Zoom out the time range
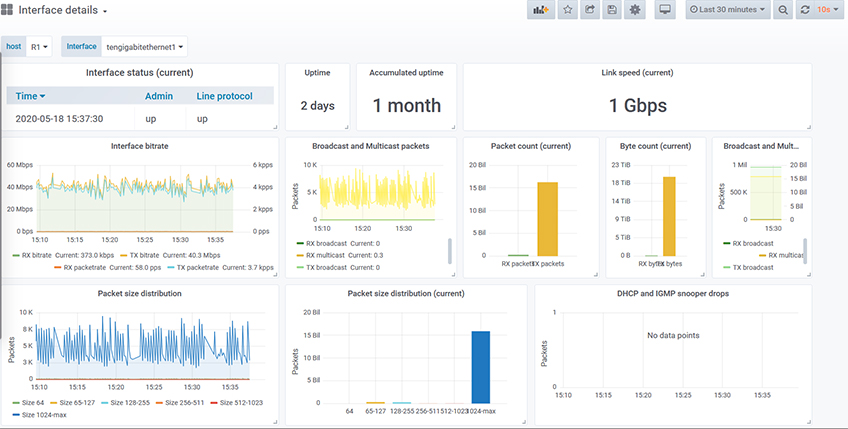Screen dimensions: 848x429 [782, 10]
